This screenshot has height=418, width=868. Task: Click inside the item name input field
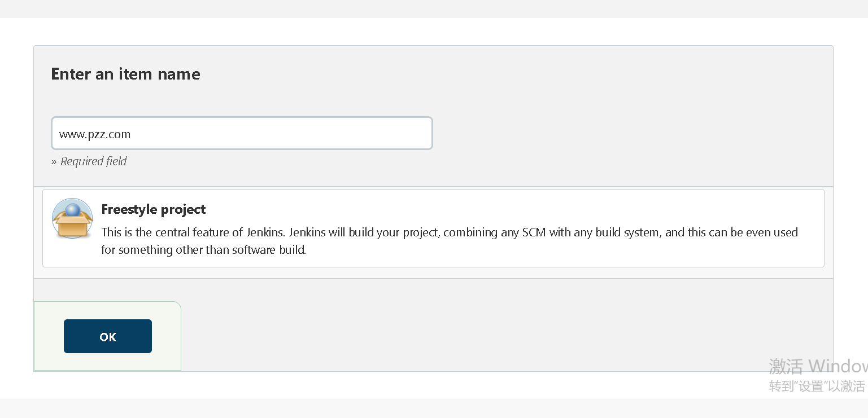click(242, 133)
